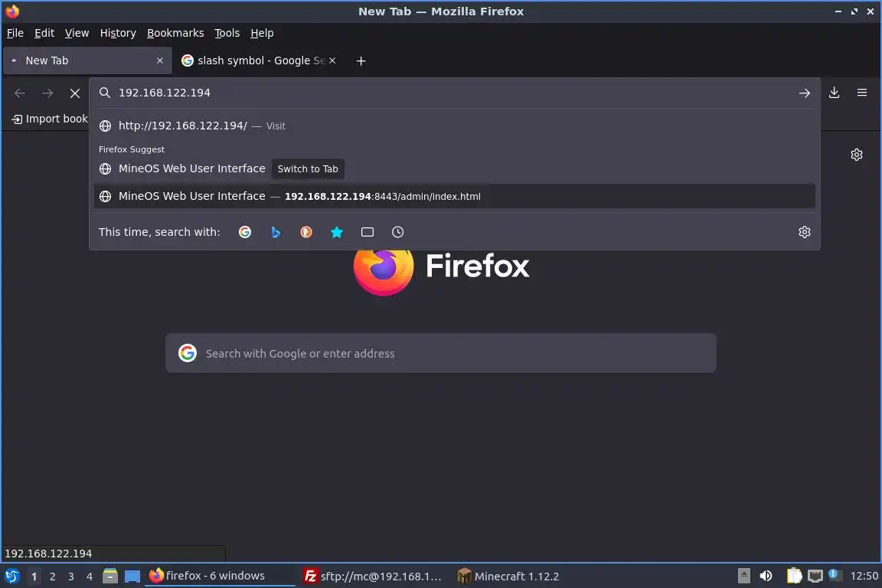Screen dimensions: 882x588
Task: Open the Help menu
Action: click(x=262, y=33)
